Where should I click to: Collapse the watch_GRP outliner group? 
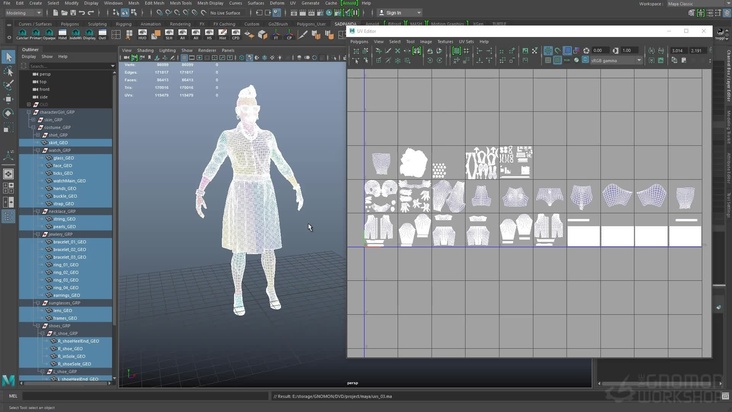click(38, 150)
